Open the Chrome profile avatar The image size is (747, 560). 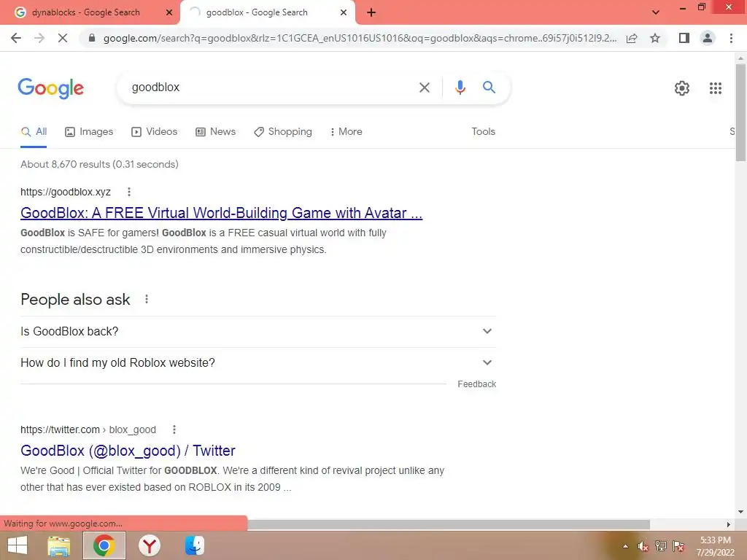[708, 38]
